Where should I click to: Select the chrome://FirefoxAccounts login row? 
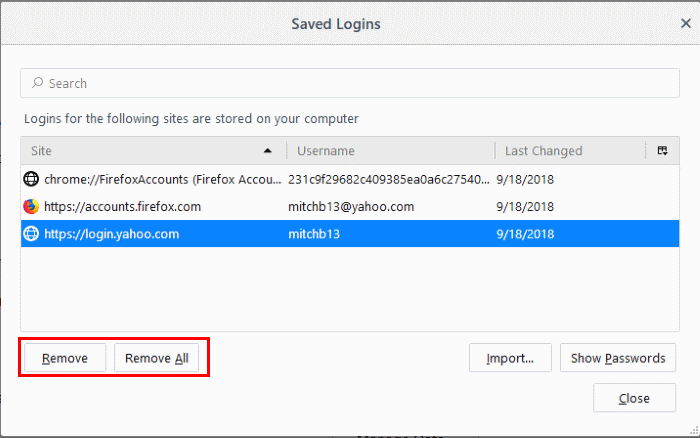click(x=350, y=179)
